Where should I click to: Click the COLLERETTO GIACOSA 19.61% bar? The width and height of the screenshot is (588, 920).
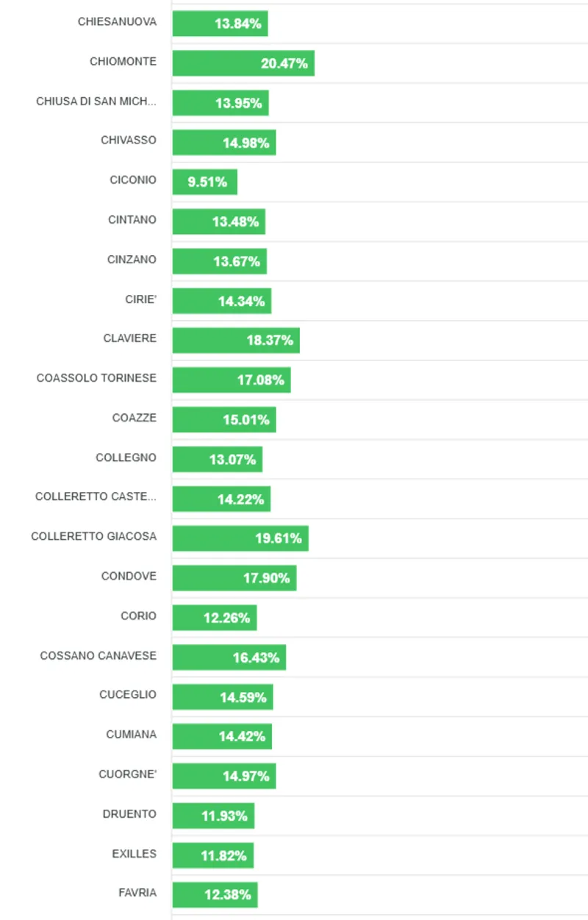point(240,538)
